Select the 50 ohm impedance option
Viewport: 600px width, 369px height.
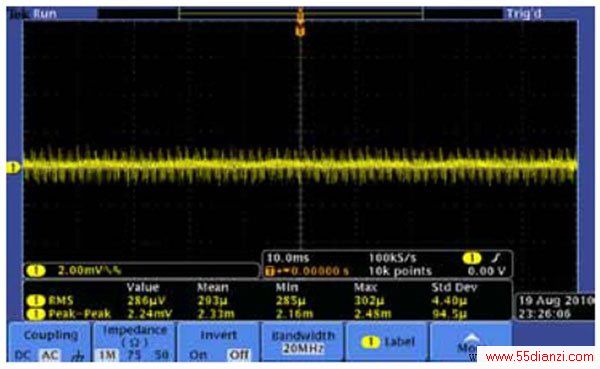(x=161, y=355)
